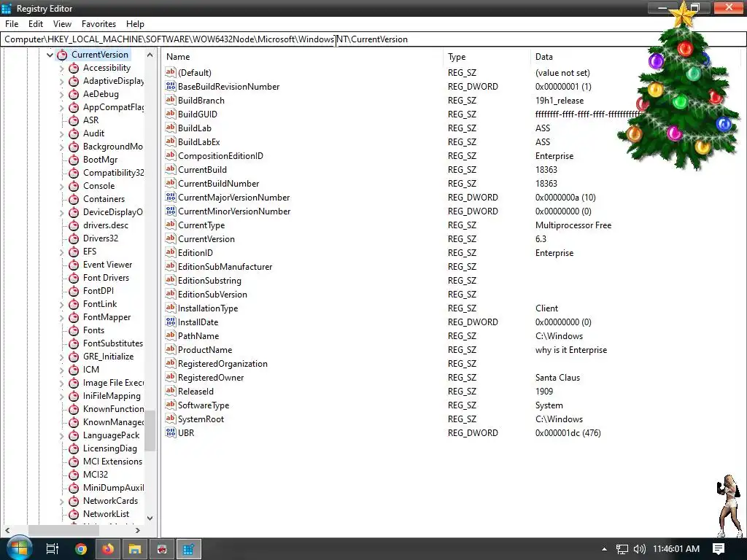Open the Windows Start button
The width and height of the screenshot is (747, 560).
pyautogui.click(x=19, y=548)
